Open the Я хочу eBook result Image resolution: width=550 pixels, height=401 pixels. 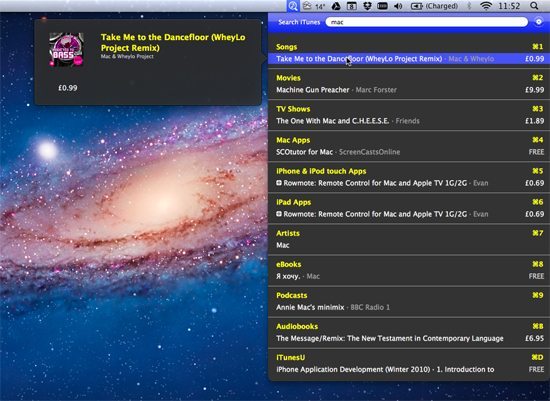pos(409,276)
